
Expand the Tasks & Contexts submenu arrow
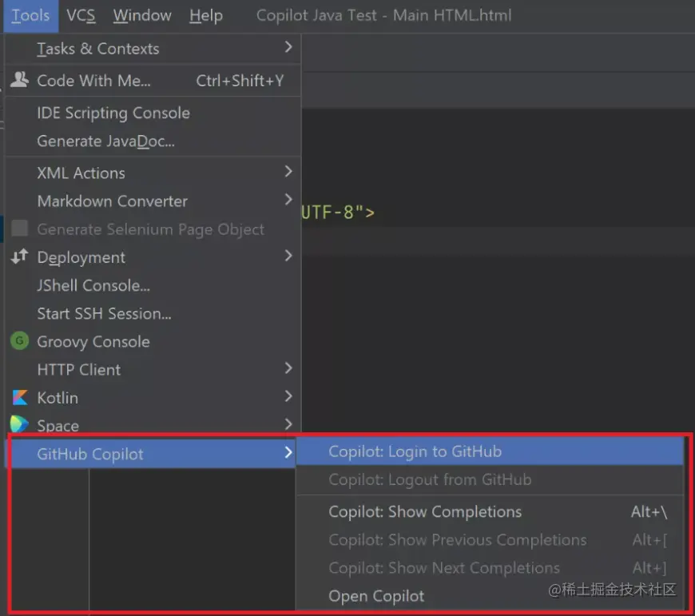click(x=288, y=47)
